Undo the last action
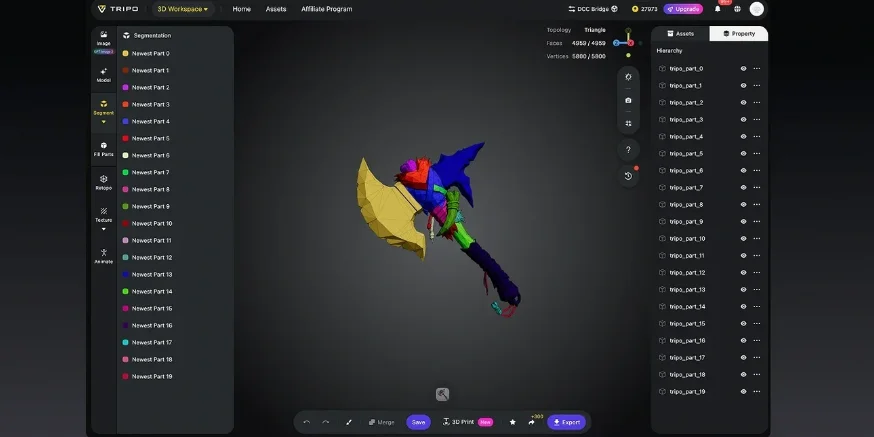 307,422
